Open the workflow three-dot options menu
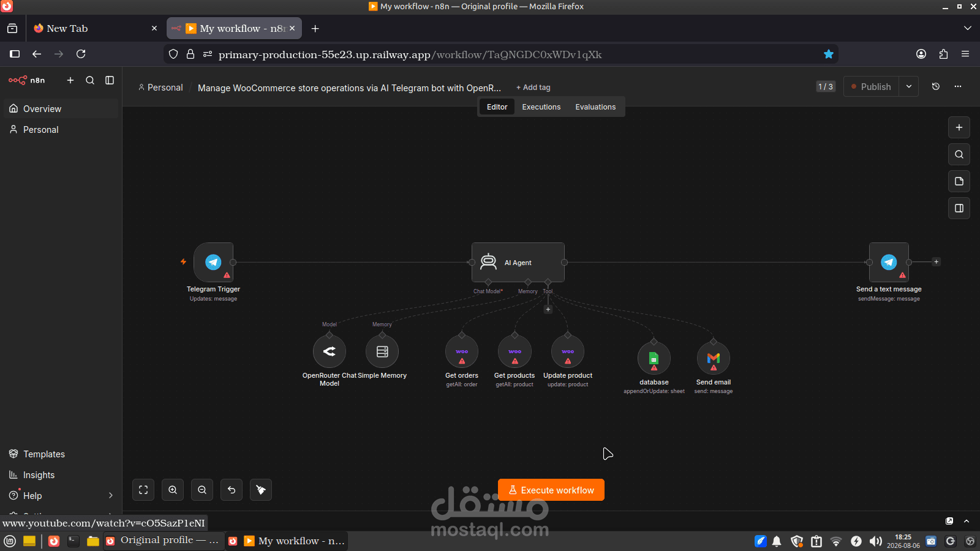The height and width of the screenshot is (551, 980). click(x=958, y=86)
